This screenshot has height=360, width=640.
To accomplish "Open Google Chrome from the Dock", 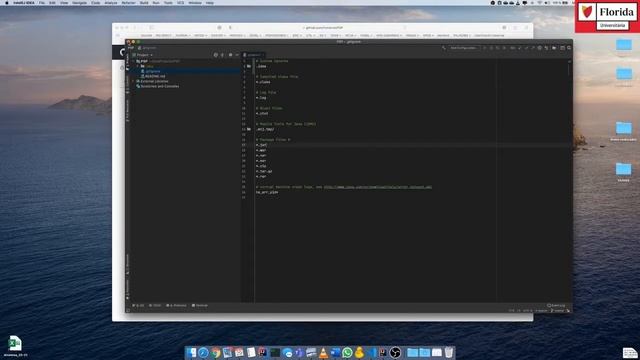I will pyautogui.click(x=215, y=353).
